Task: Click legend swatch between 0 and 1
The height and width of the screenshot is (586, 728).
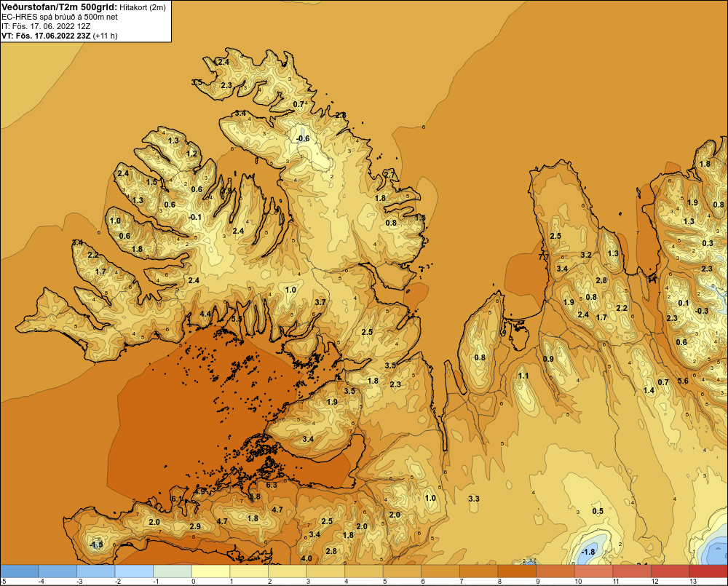Action: tap(210, 571)
